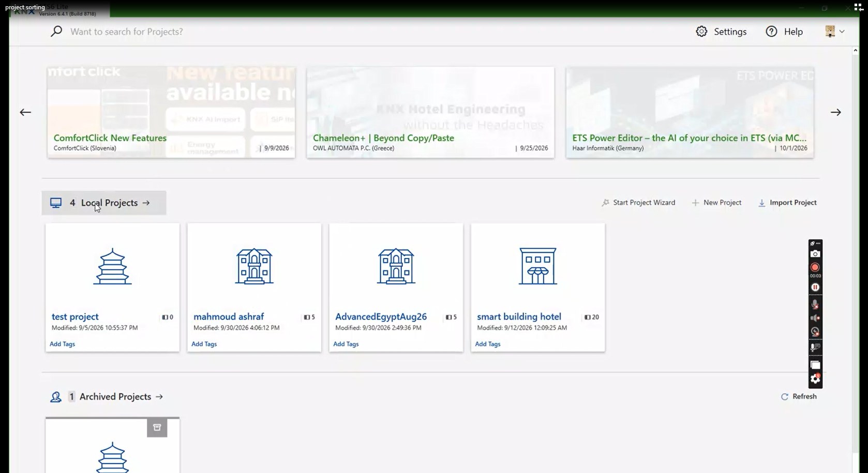The width and height of the screenshot is (868, 473).
Task: Open ComfortClick New Features news card
Action: click(x=171, y=112)
